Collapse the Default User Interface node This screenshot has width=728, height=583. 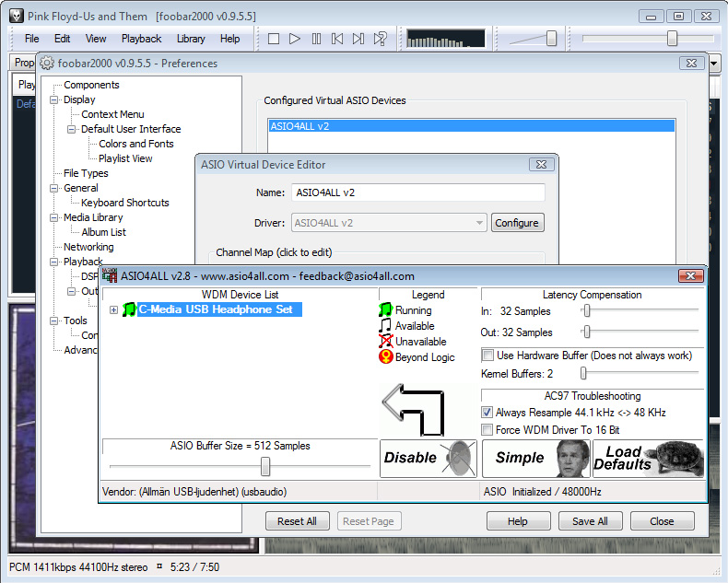71,129
